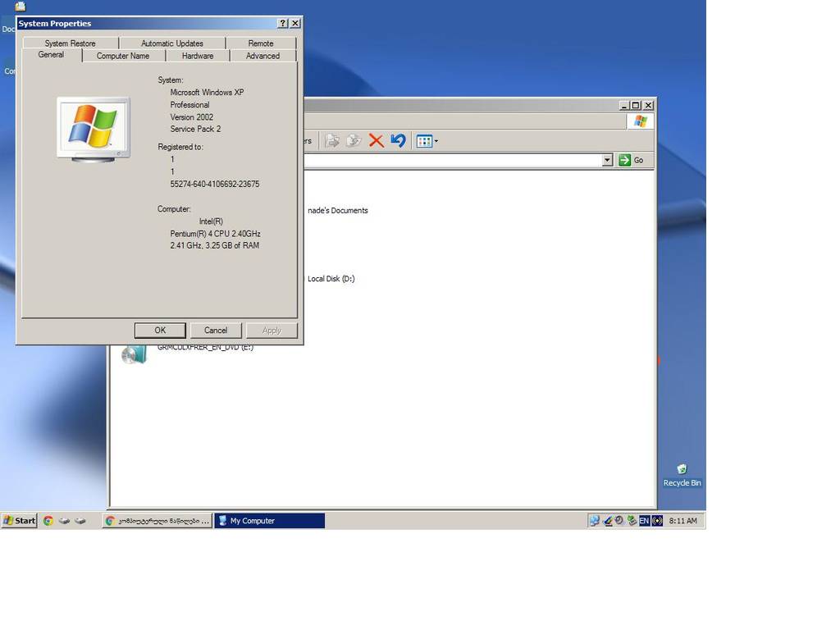Click the round gray tray icon left of the green monitor icon
The image size is (840, 639).
(619, 520)
